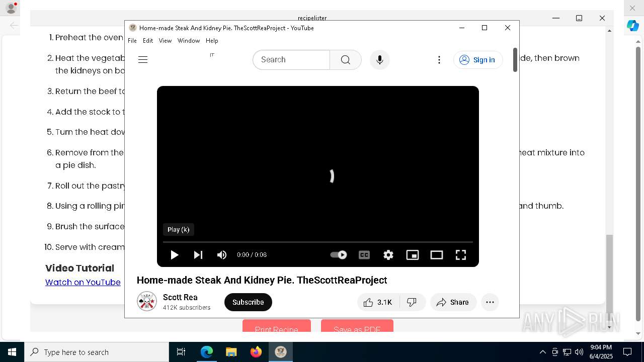Open the YouTube hamburger guide menu
This screenshot has width=644, height=362.
point(143,60)
